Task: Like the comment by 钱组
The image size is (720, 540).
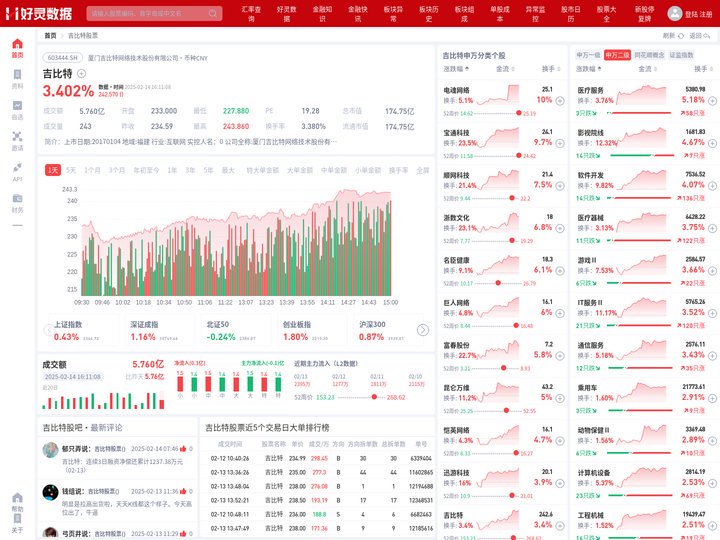Action: (x=183, y=491)
